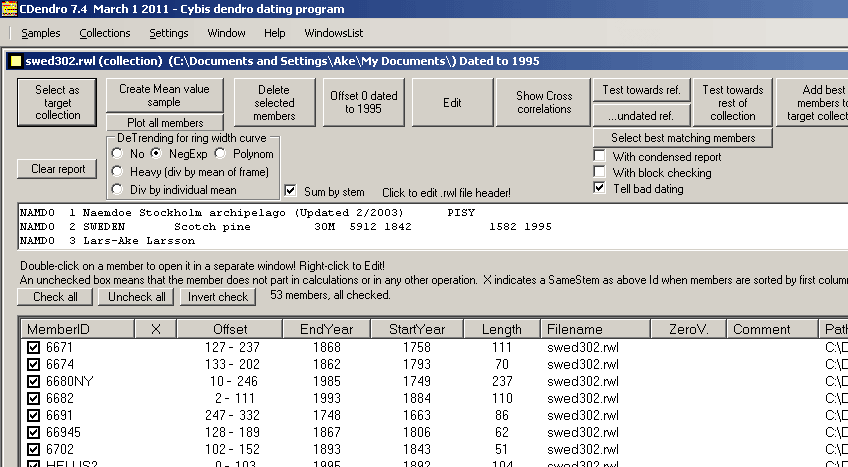Select Length 62 cell of member 66945

(502, 432)
